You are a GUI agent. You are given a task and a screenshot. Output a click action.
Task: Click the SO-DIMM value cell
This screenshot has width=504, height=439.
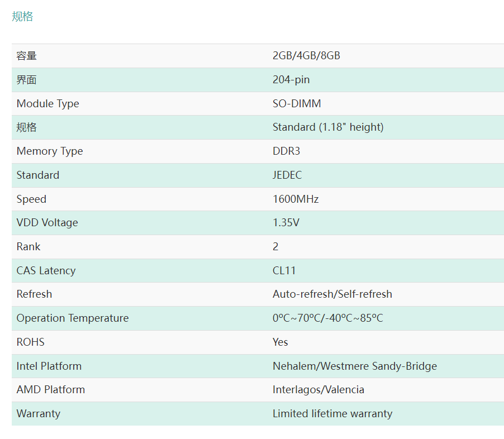click(x=297, y=103)
